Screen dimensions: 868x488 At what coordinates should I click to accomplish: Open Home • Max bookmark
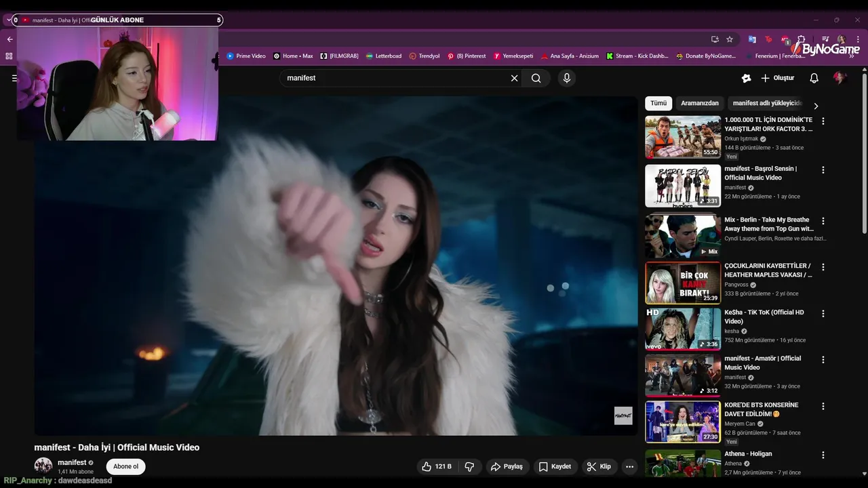tap(293, 56)
